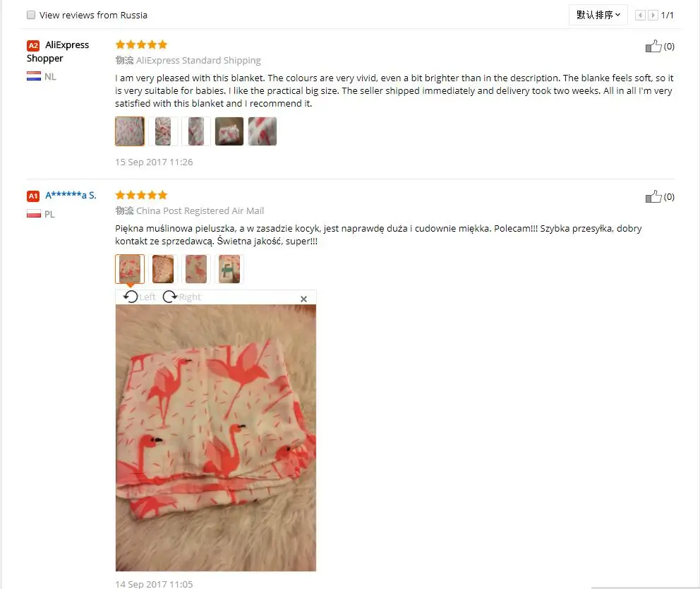
Task: Open third photo of PL reviewer
Action: tap(196, 269)
